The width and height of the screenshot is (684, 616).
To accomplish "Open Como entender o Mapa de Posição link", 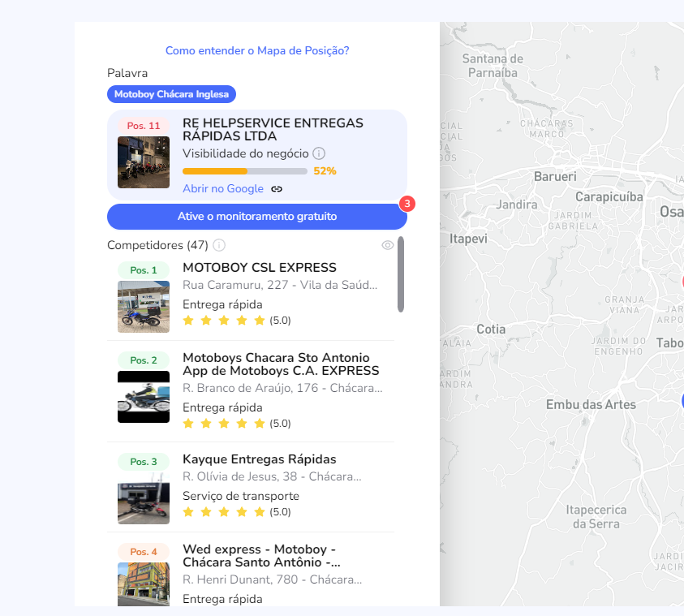I will point(257,50).
